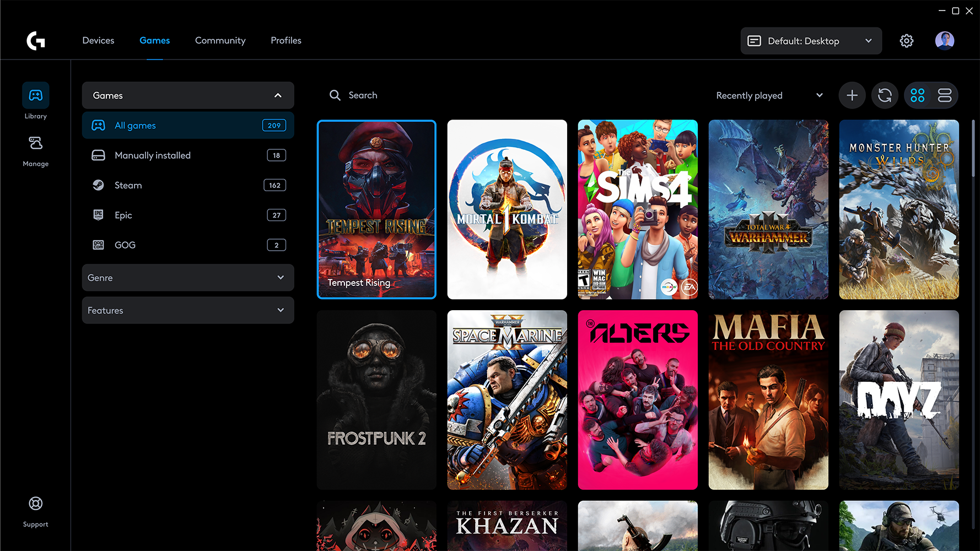Click the Logitech G logo
The height and width of the screenshot is (551, 980).
tap(35, 40)
